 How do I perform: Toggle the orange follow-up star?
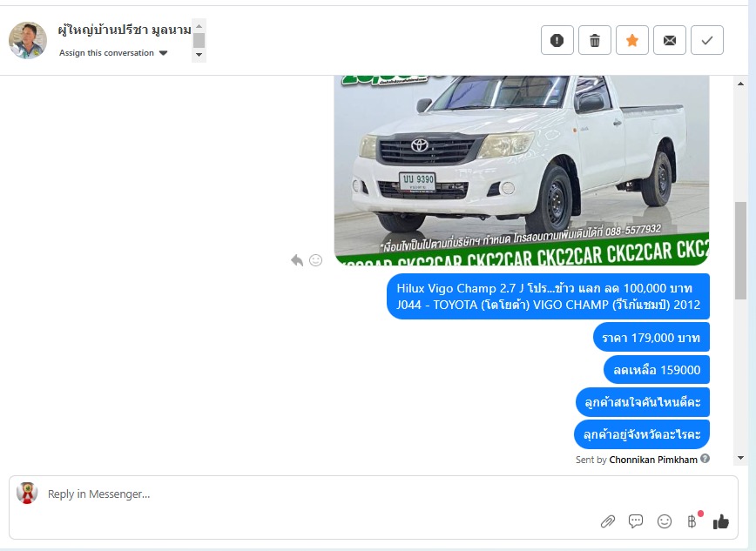click(632, 40)
